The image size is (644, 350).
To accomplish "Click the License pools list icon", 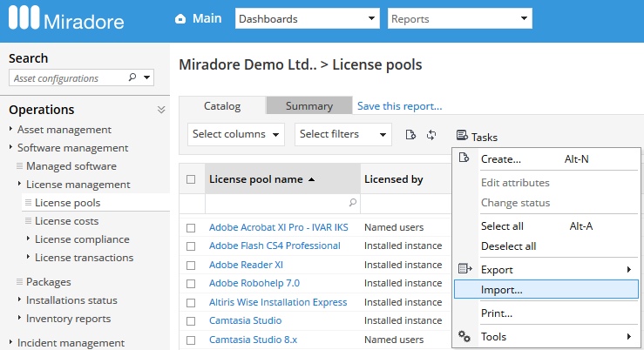I will pos(28,202).
